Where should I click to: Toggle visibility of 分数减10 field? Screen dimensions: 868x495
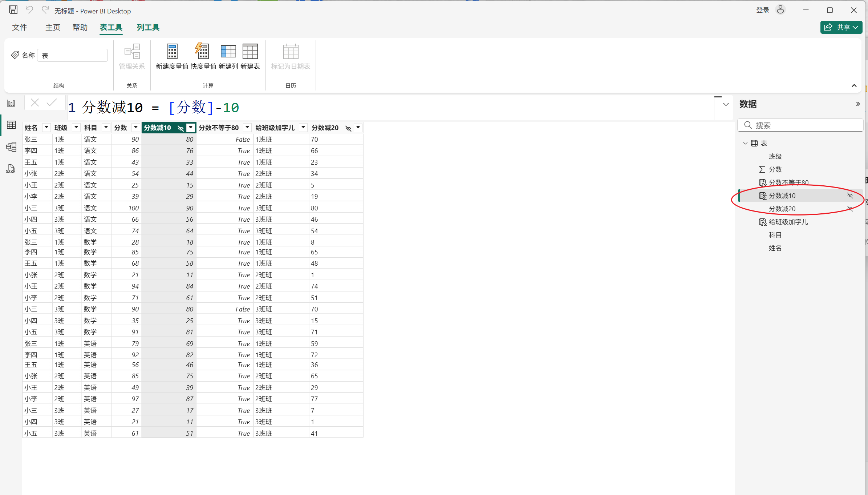pos(850,196)
